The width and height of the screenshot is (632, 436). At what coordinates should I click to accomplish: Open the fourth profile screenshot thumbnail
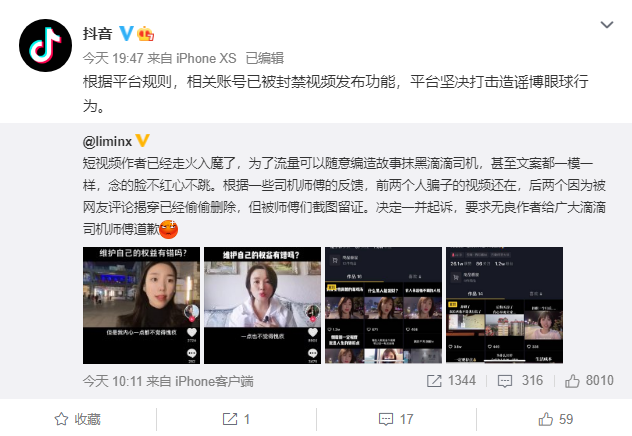504,305
